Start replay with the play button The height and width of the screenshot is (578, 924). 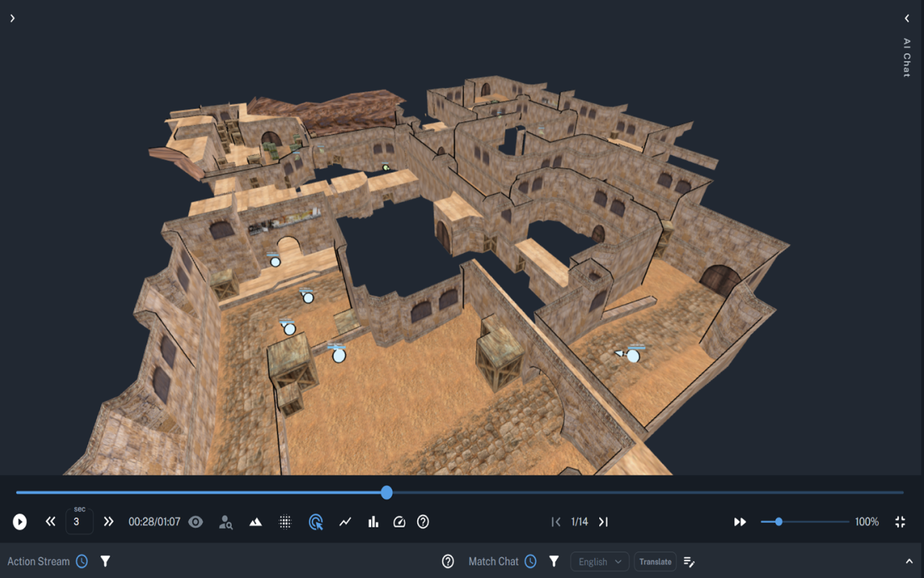pyautogui.click(x=19, y=522)
